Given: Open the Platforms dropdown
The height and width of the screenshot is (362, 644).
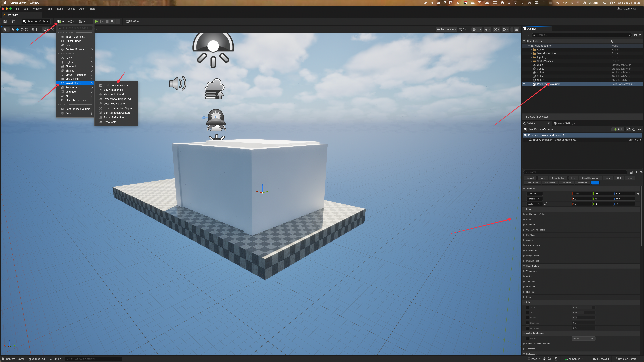Looking at the screenshot, I should coord(135,21).
